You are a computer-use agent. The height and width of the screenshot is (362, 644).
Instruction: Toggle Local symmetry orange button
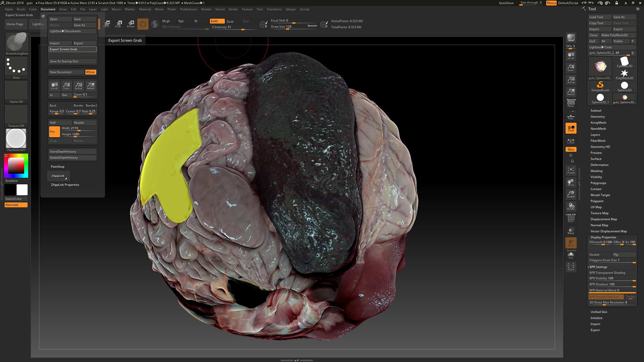pos(571,128)
